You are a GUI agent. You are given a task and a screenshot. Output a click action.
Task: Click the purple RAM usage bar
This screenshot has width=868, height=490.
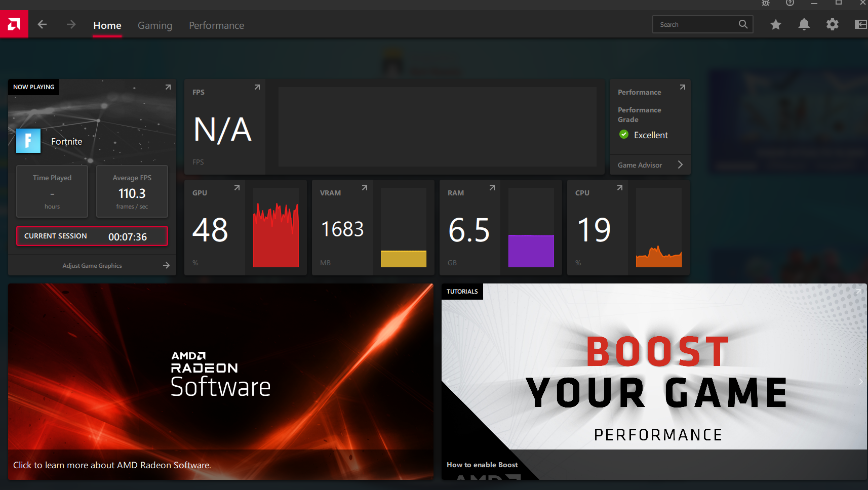pos(531,251)
